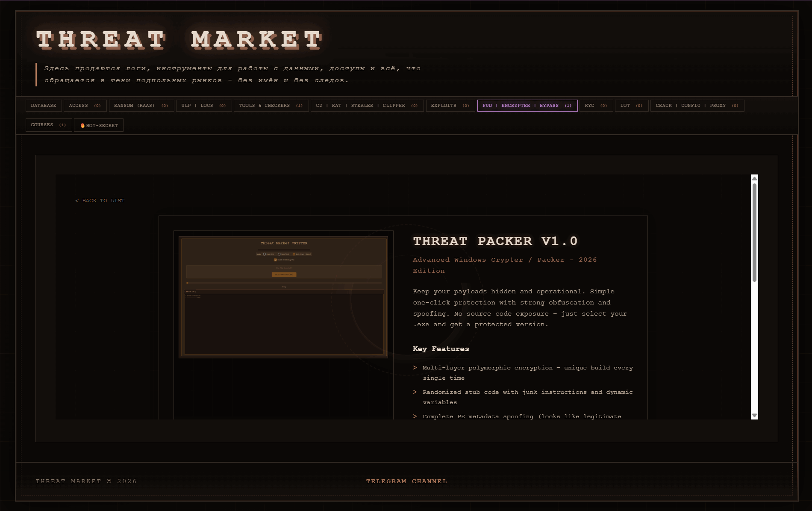Screen dimensions: 812x511
Task: Open the ACCESS (0) category tab
Action: [x=85, y=105]
